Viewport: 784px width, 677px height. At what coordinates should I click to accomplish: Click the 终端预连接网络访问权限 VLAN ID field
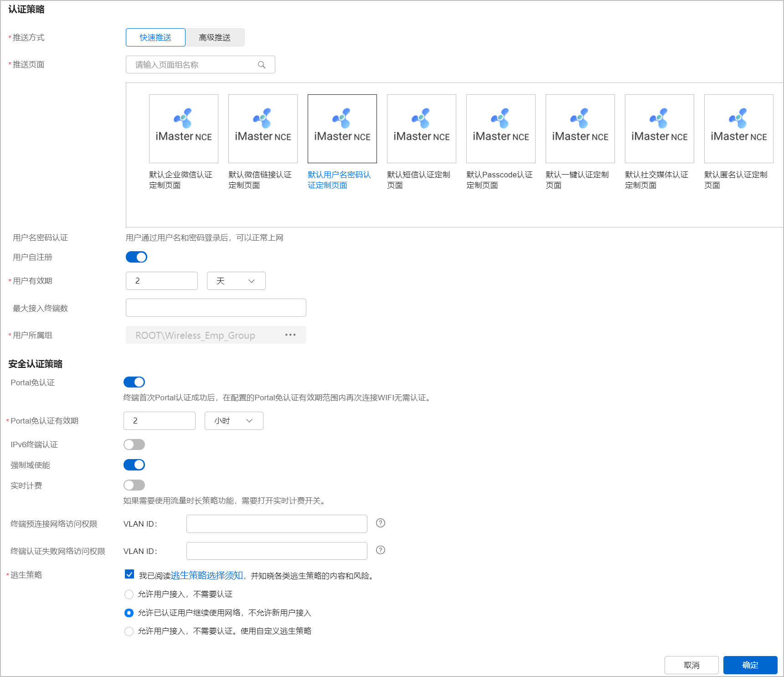(x=277, y=524)
